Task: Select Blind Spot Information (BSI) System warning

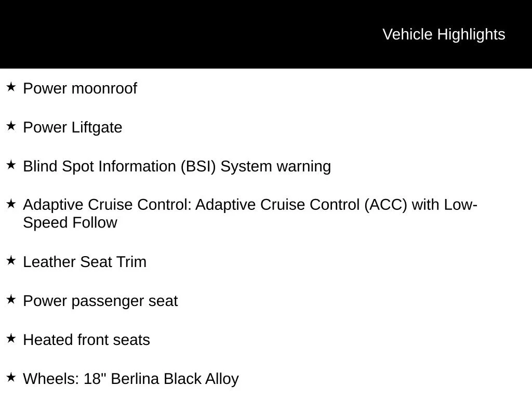Action: [177, 167]
